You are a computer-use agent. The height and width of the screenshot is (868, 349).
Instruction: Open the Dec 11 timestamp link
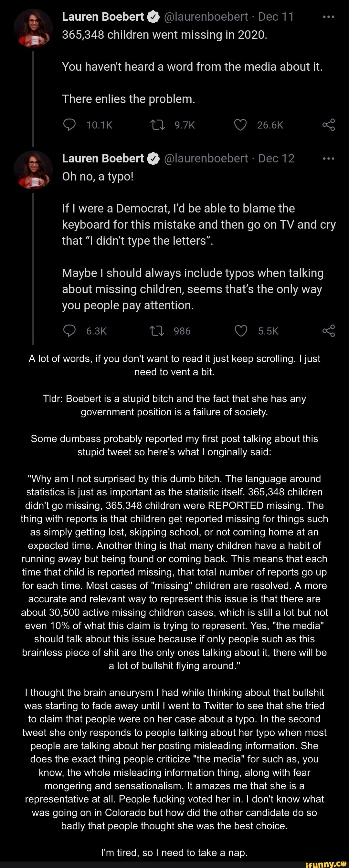click(276, 16)
